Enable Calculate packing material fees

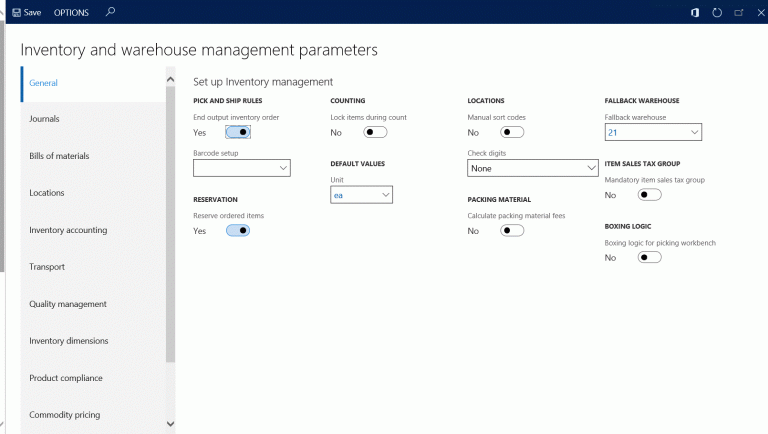coord(512,231)
